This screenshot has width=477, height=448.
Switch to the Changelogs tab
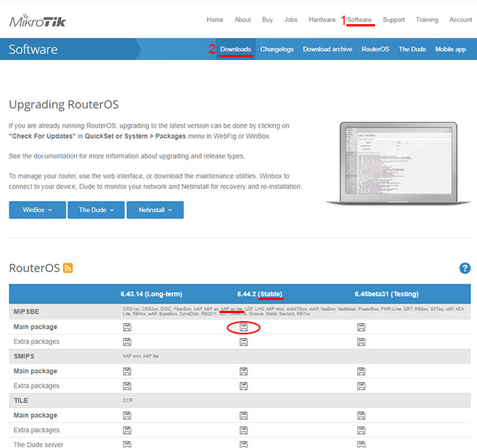point(277,49)
